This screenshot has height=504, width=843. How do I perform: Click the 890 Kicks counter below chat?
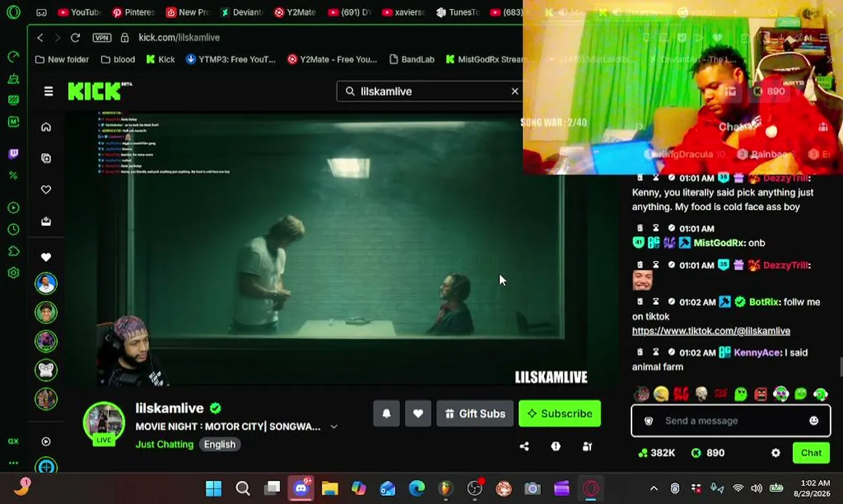[x=709, y=453]
